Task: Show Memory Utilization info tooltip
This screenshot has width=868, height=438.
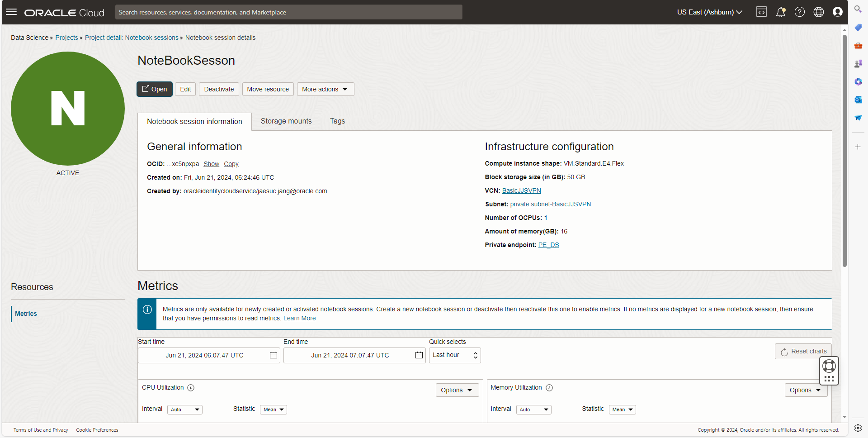Action: (x=549, y=388)
